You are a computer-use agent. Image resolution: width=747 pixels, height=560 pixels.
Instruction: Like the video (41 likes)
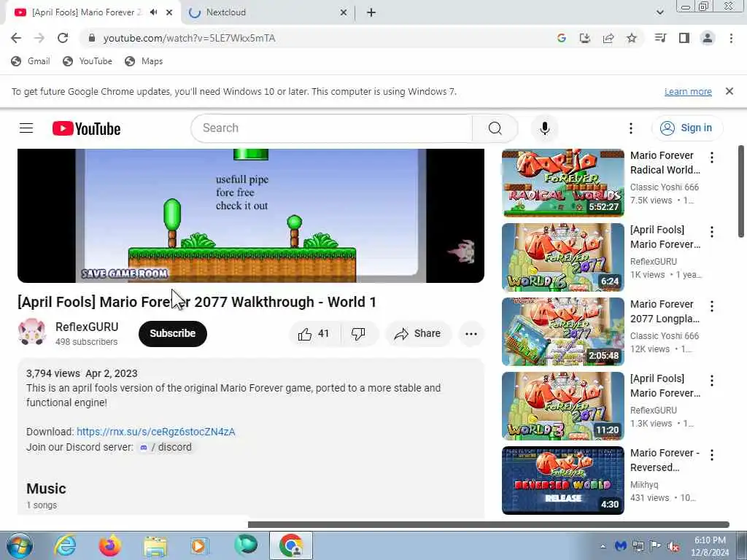(x=314, y=334)
